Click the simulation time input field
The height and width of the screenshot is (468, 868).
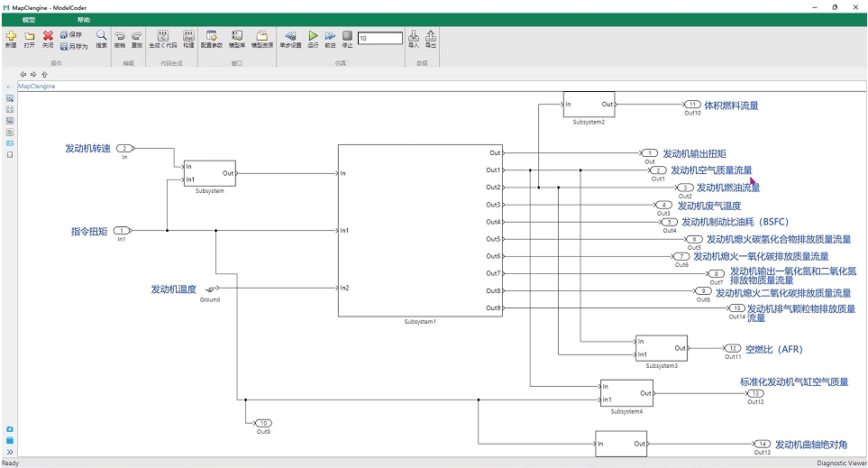coord(379,38)
